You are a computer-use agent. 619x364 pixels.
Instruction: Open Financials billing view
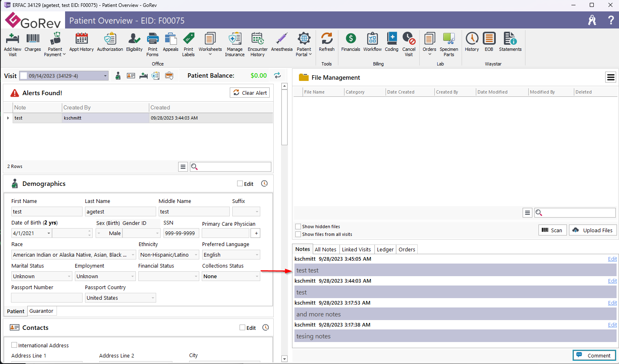[351, 42]
